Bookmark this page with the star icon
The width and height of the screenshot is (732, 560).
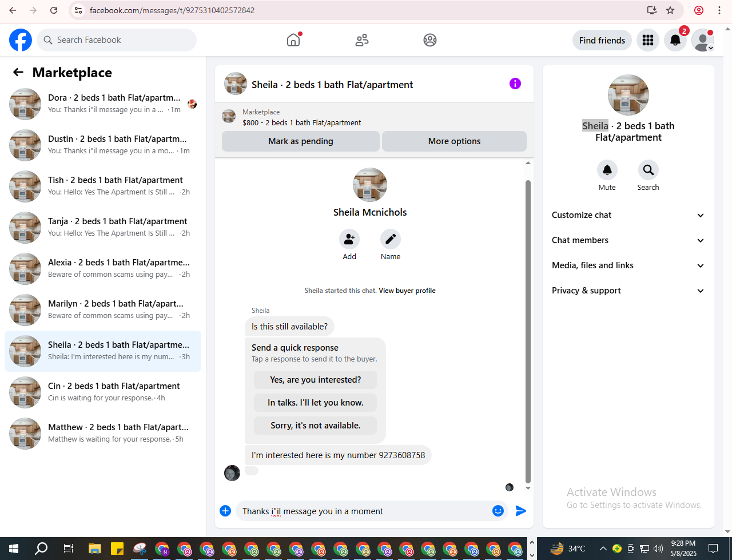coord(670,10)
